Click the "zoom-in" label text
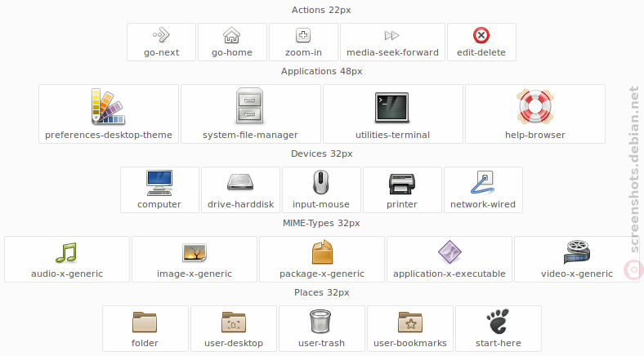The width and height of the screenshot is (644, 356). click(303, 52)
